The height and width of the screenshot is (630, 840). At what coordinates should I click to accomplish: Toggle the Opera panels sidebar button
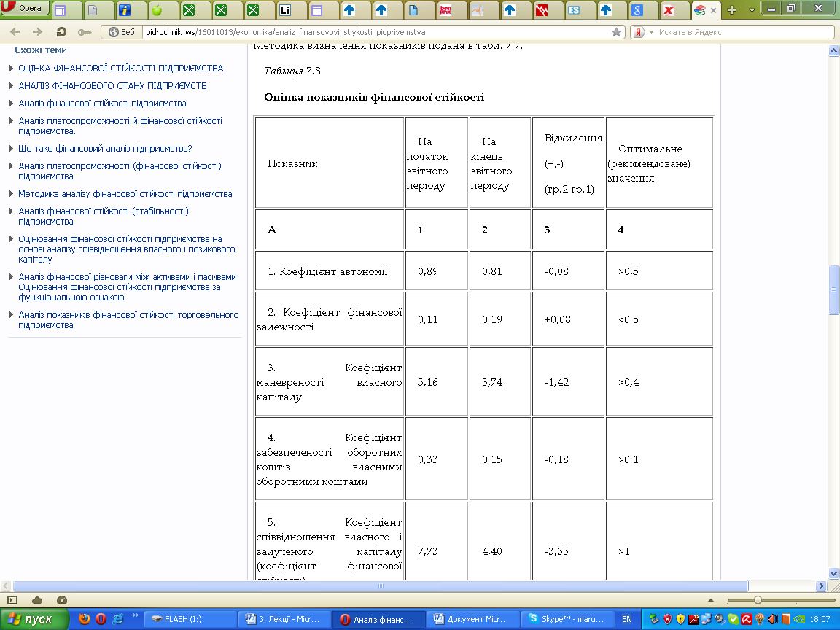13,600
